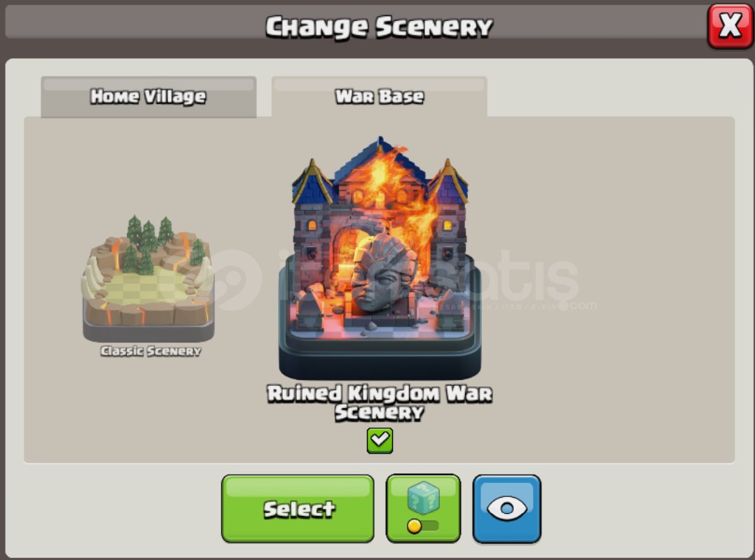
Task: Click the Classic Scenery text label
Action: [151, 351]
